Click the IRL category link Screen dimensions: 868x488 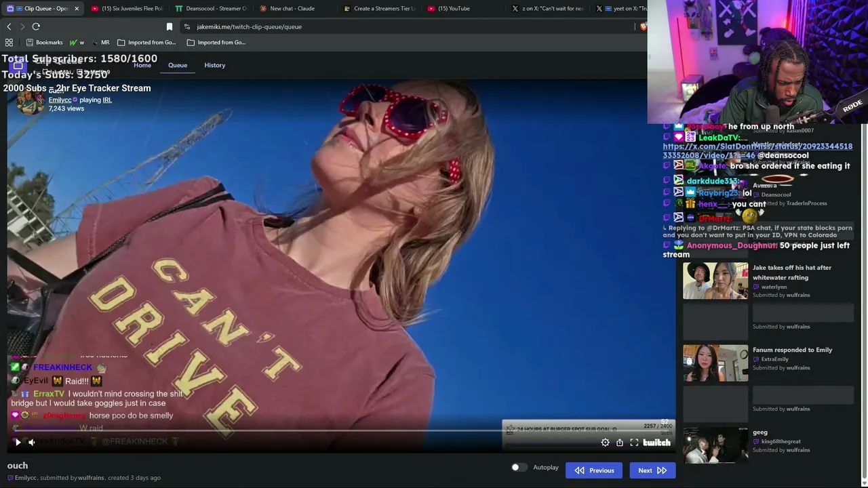click(x=106, y=100)
